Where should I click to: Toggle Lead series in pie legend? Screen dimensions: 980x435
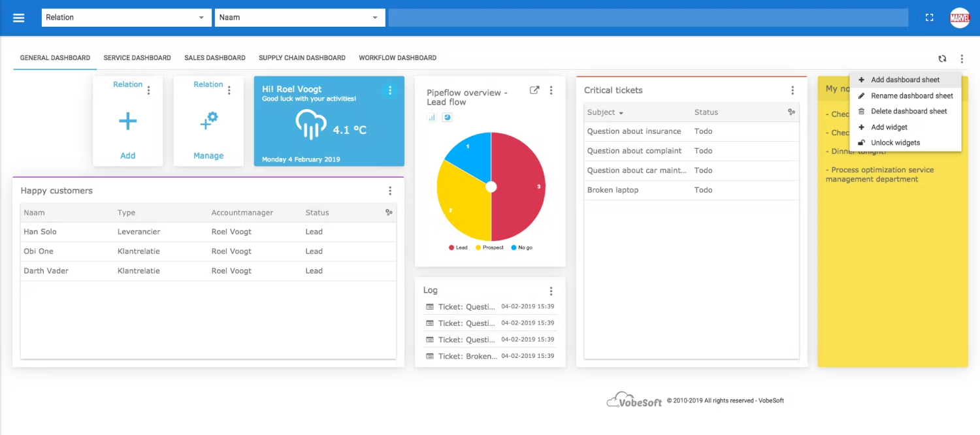[459, 248]
